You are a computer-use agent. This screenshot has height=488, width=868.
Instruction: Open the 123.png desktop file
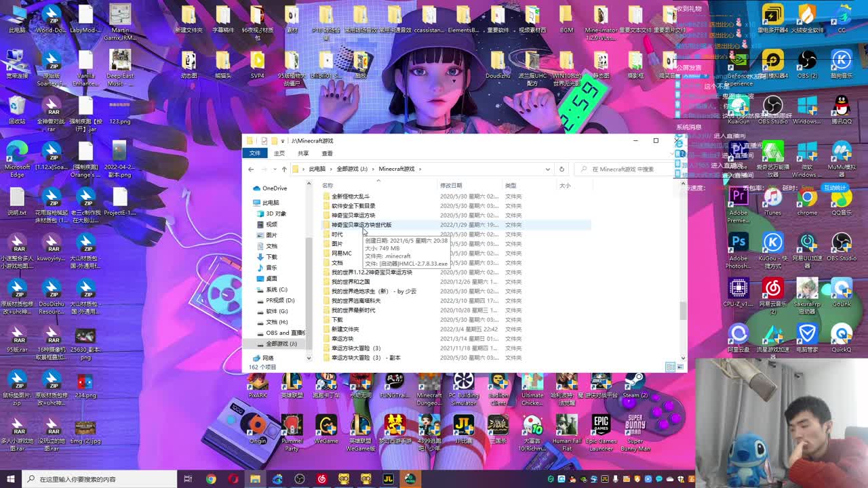(119, 111)
